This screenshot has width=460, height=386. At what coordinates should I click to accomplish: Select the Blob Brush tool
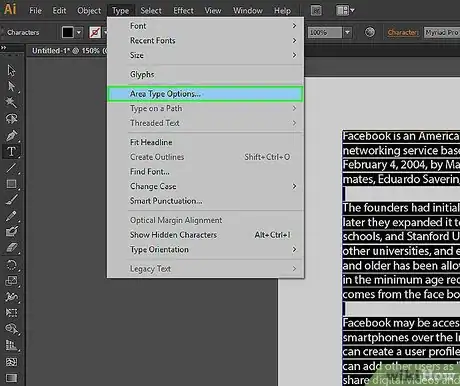coord(11,231)
